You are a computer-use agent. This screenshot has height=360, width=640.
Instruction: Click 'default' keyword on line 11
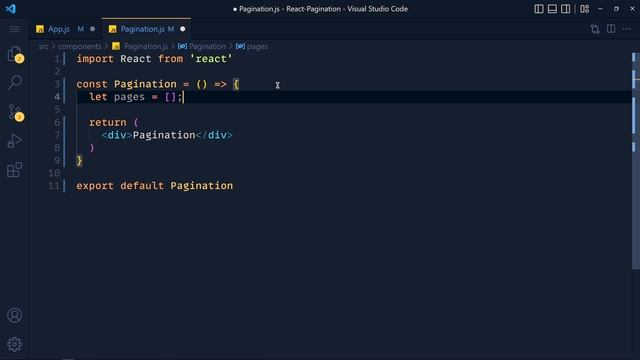tap(142, 186)
